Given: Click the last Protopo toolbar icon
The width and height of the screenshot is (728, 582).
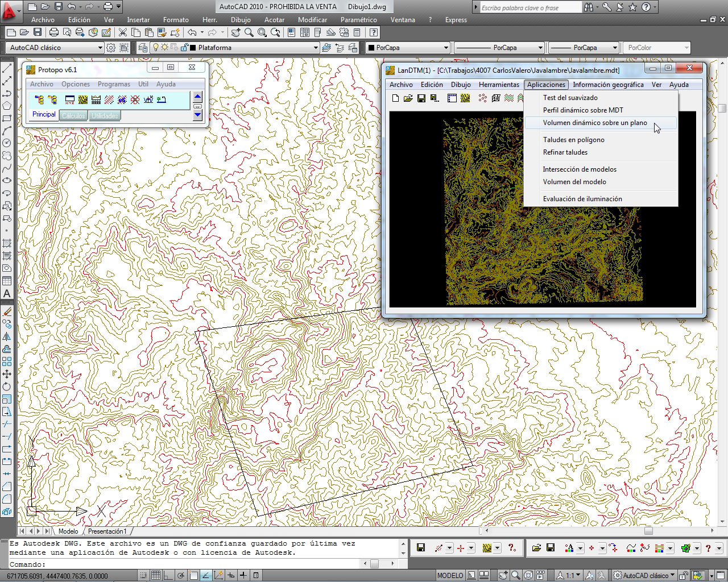Looking at the screenshot, I should click(x=161, y=99).
